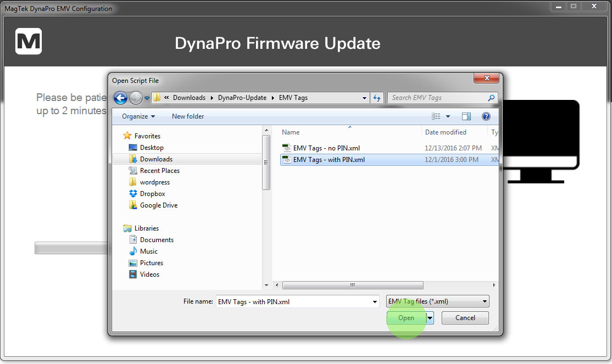Select Desktop under Favorites
The height and width of the screenshot is (364, 612).
pyautogui.click(x=152, y=148)
